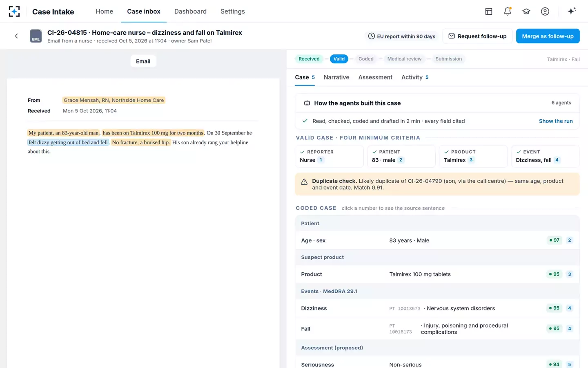
Task: Click the EML file icon
Action: [x=36, y=36]
